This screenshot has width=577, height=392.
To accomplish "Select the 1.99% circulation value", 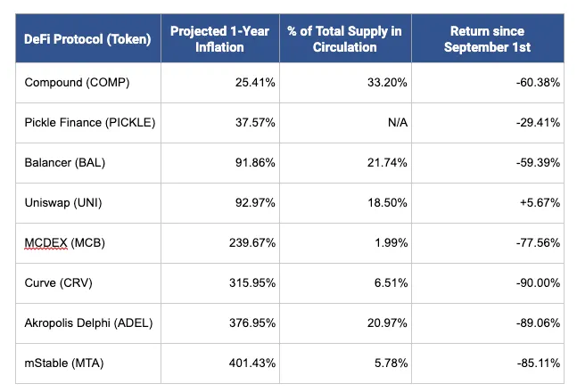I will click(391, 243).
